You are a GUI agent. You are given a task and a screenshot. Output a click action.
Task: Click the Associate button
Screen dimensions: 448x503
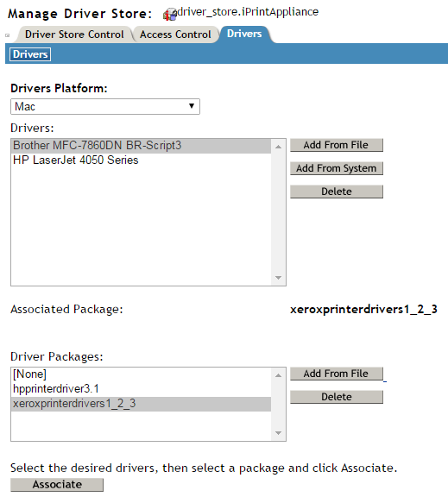57,484
